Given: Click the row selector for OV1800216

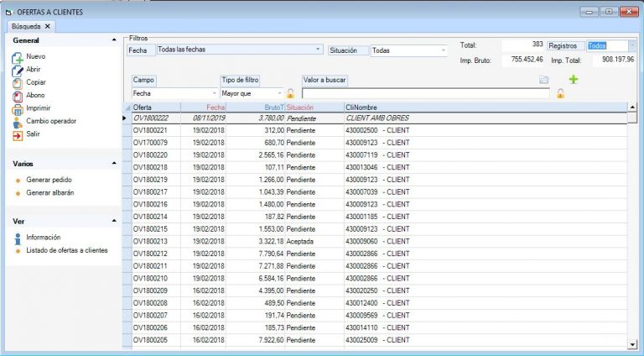Looking at the screenshot, I should tap(127, 204).
